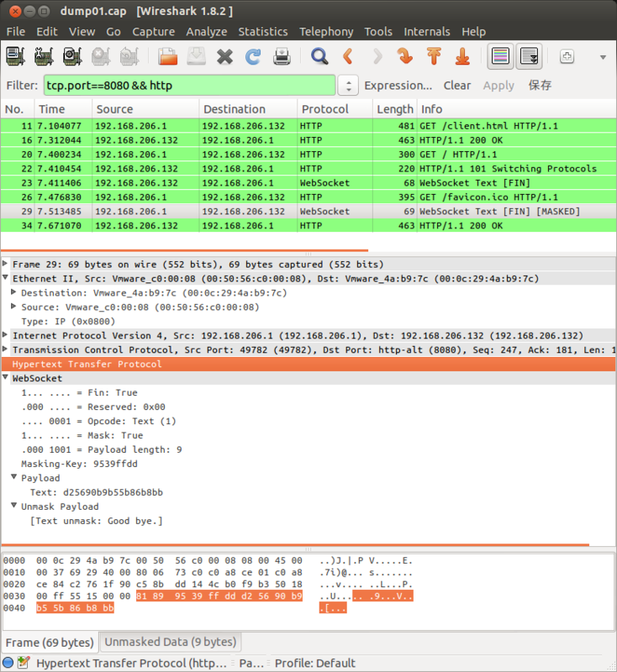
Task: Expand Transmission Control Protocol node
Action: point(5,349)
